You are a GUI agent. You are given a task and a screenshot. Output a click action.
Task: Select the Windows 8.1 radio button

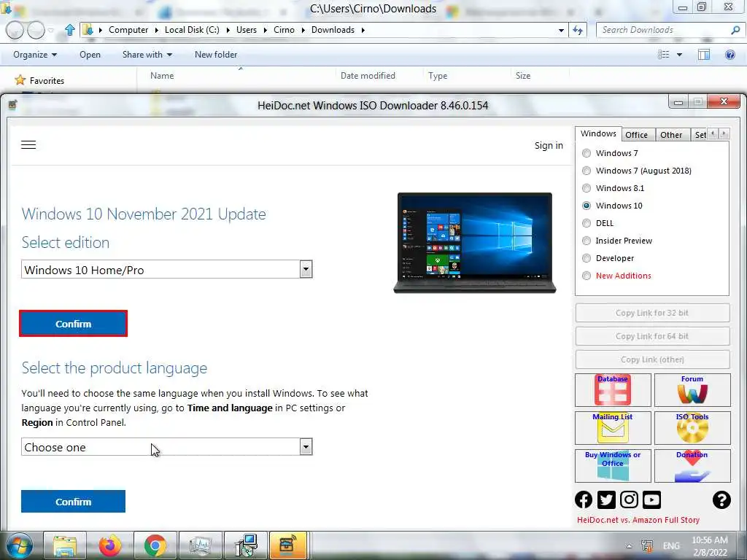(587, 188)
